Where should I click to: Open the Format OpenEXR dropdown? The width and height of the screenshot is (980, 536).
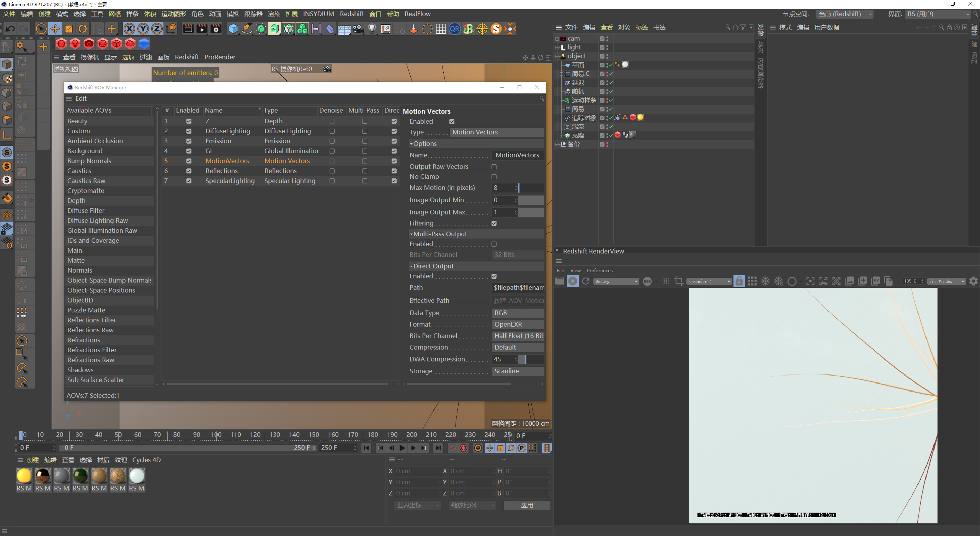pyautogui.click(x=518, y=324)
